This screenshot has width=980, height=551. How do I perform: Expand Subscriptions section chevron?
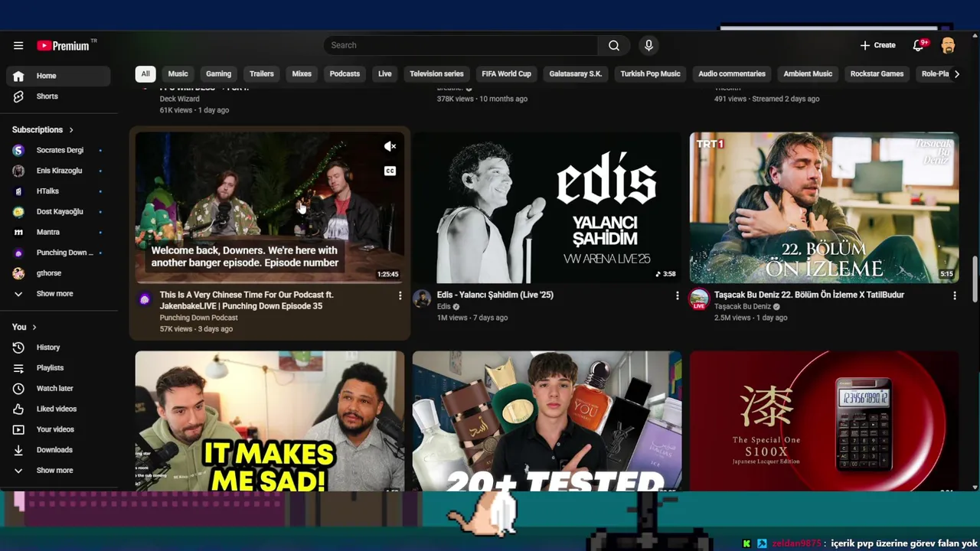(x=71, y=130)
